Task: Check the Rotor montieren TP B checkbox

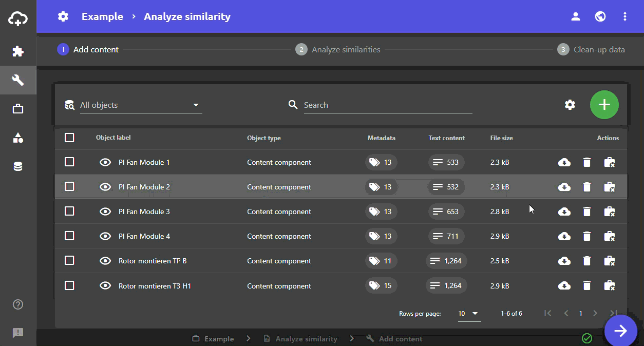Action: 69,261
